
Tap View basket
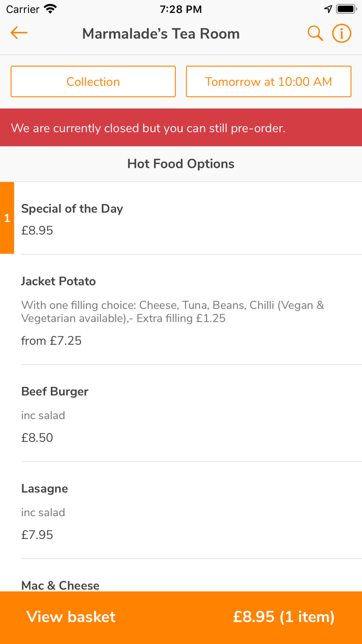70,617
